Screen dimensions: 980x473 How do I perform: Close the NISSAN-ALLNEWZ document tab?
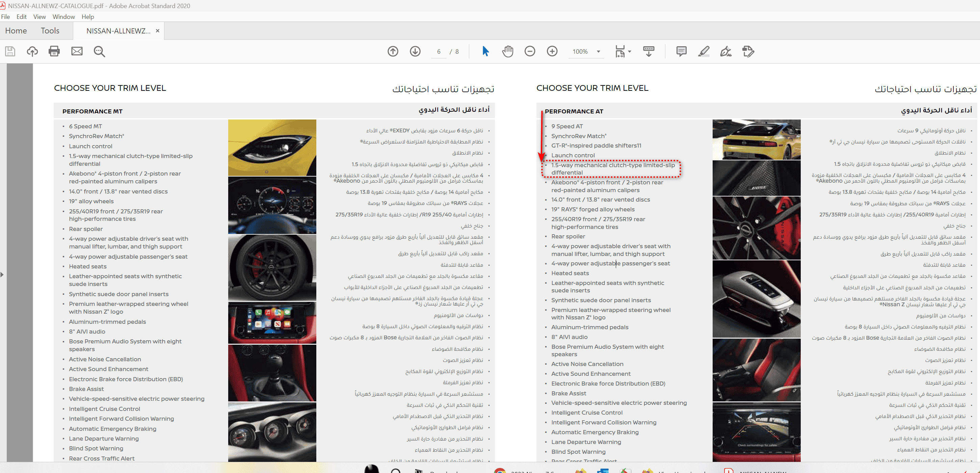tap(158, 31)
